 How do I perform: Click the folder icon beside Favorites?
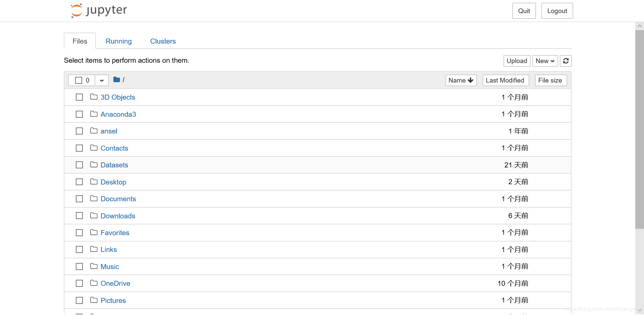click(94, 232)
